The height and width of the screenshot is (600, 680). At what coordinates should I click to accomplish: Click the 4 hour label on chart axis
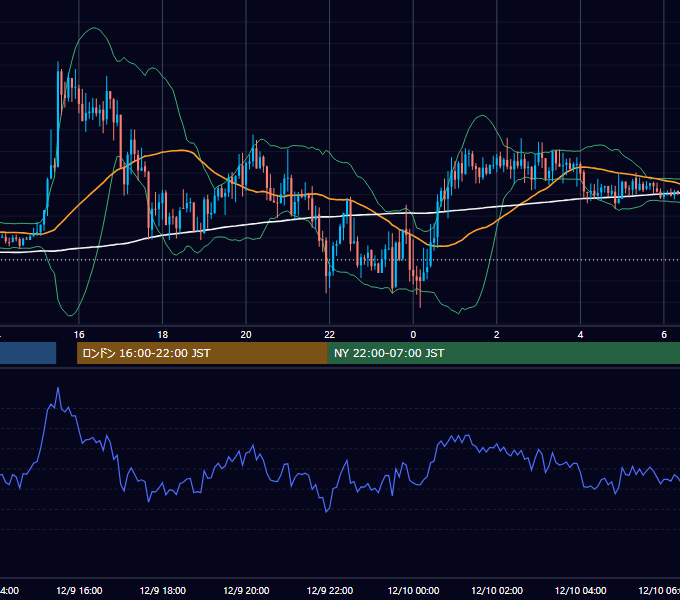[580, 335]
